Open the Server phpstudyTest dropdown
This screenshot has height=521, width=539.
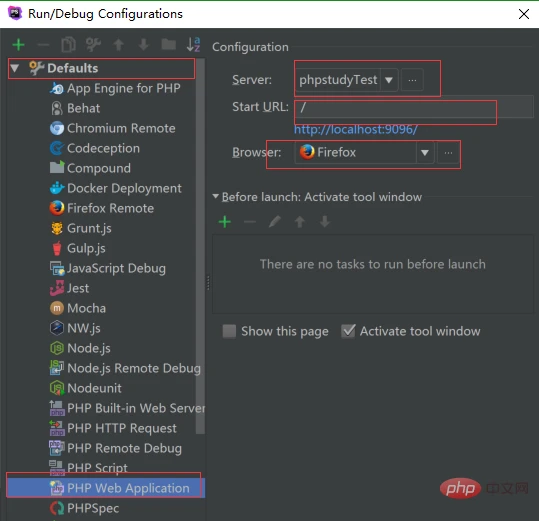389,80
